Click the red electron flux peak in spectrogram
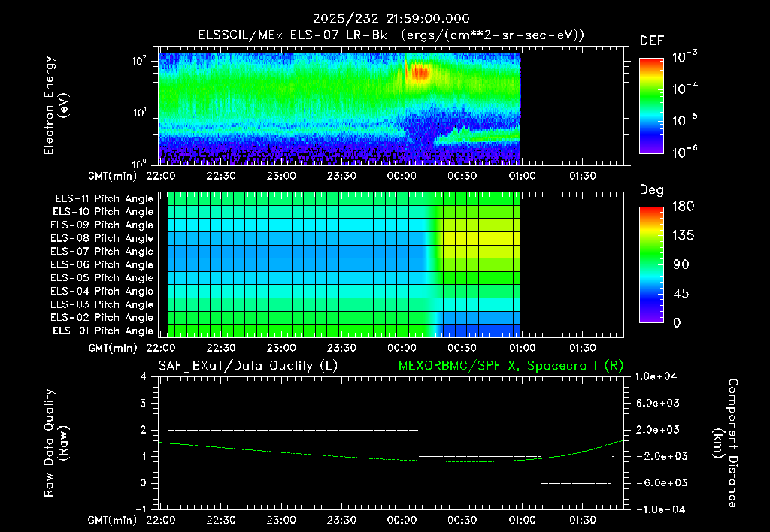This screenshot has width=770, height=532. click(x=420, y=73)
